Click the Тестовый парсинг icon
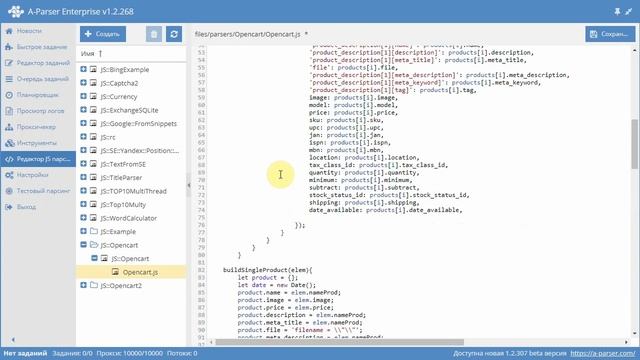The height and width of the screenshot is (360, 640). tap(9, 191)
